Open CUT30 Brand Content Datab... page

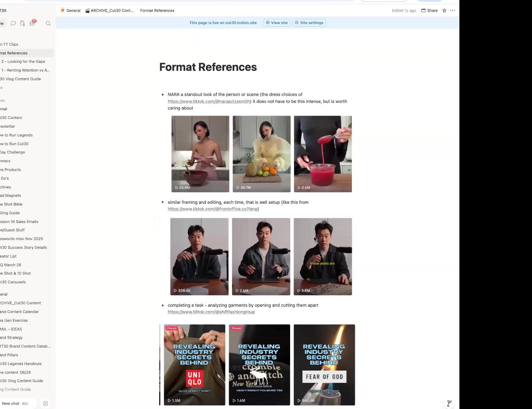click(27, 346)
